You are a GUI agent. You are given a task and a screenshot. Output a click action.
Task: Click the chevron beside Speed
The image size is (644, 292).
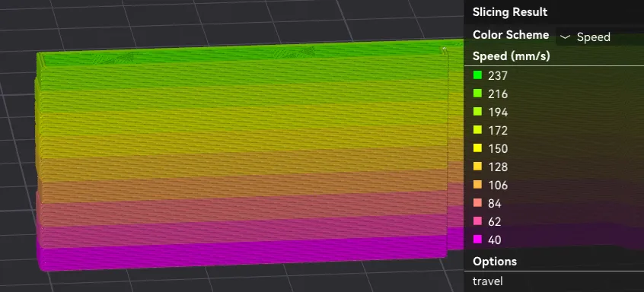click(566, 37)
